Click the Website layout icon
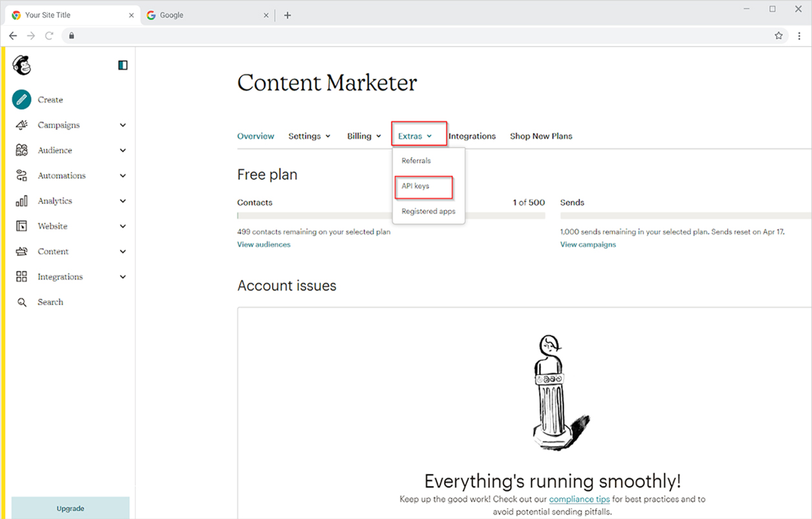 [x=22, y=226]
